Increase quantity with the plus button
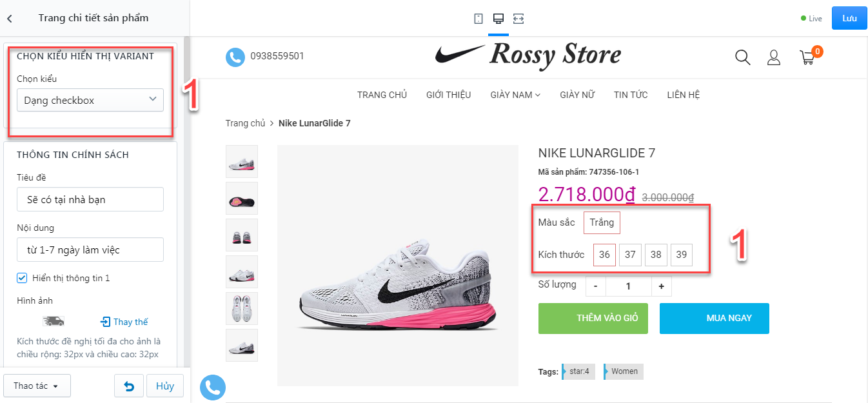Viewport: 868px width, 403px height. pos(661,286)
